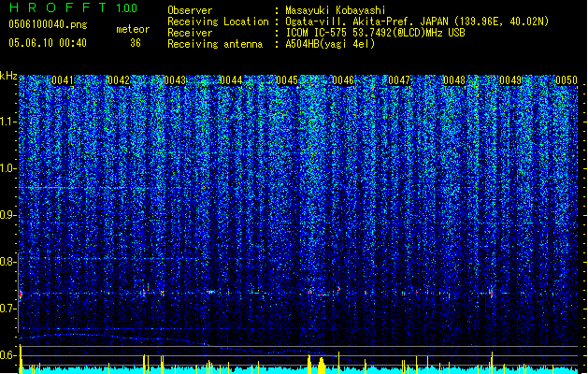Click the 0.6 kHz frequency axis label

(7, 355)
